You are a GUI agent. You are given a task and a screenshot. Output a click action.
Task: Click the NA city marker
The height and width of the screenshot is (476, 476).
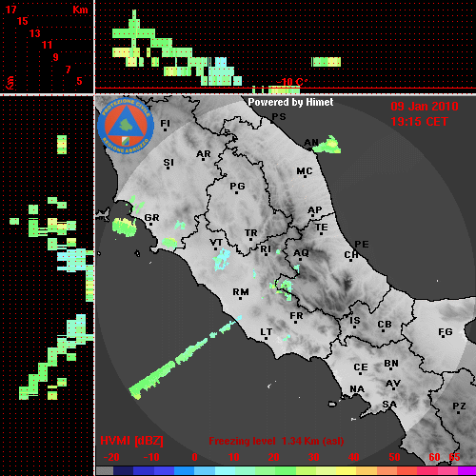click(x=357, y=395)
